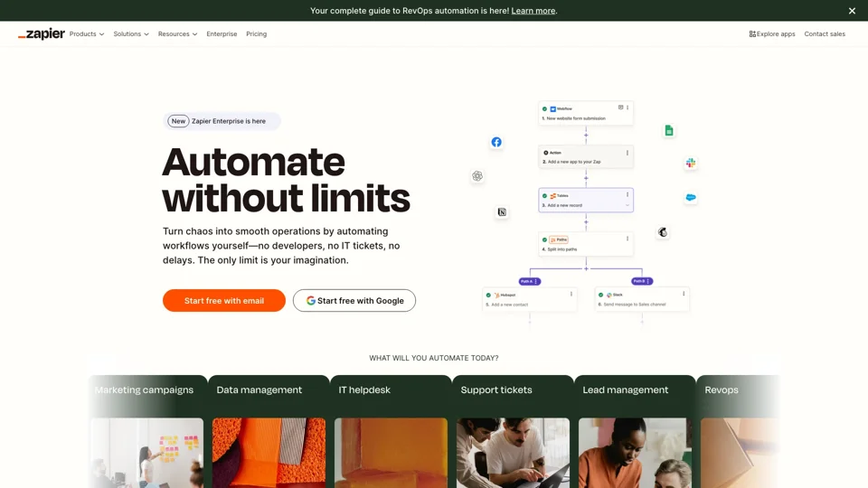Click the OpenAI icon beside the workflow

point(477,176)
